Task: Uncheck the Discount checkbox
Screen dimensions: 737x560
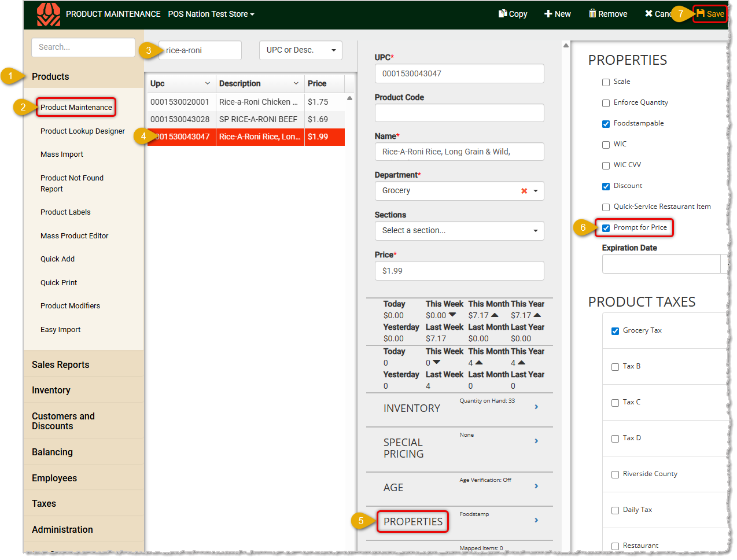Action: pos(606,186)
